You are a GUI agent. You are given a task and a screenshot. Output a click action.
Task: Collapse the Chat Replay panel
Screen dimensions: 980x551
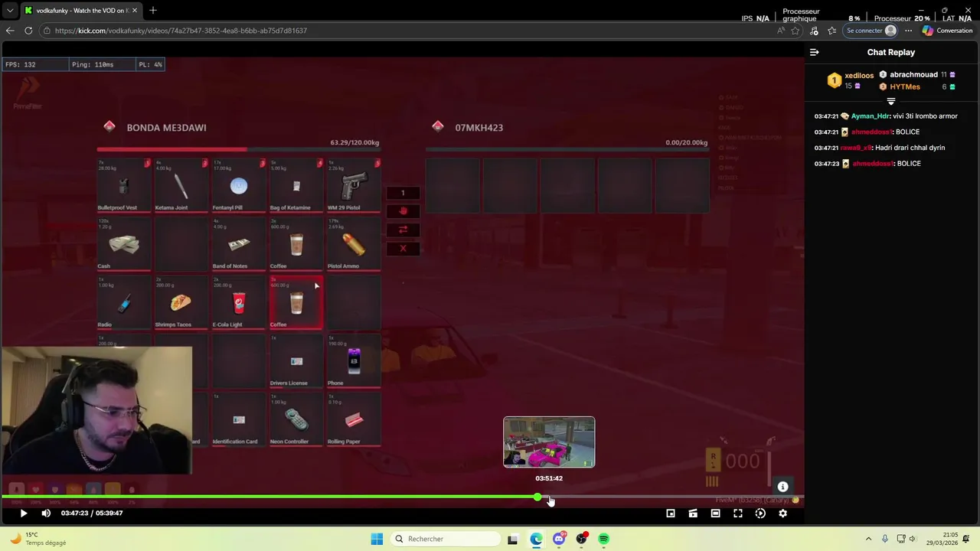tap(815, 52)
